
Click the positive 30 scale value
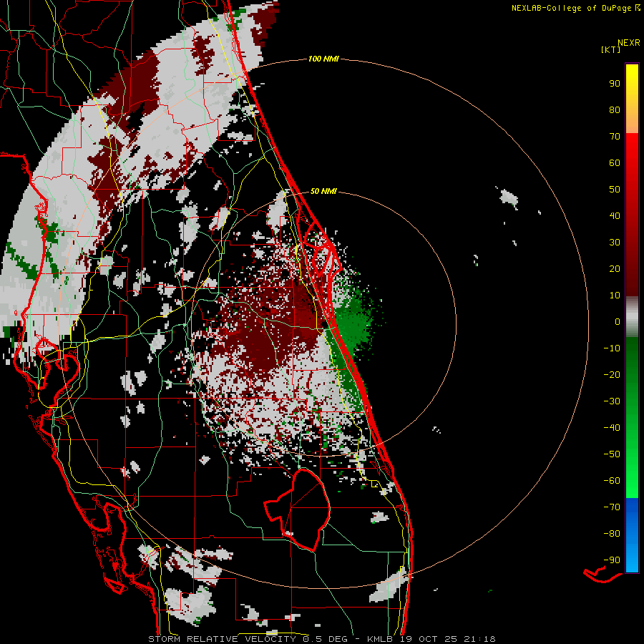pyautogui.click(x=615, y=243)
